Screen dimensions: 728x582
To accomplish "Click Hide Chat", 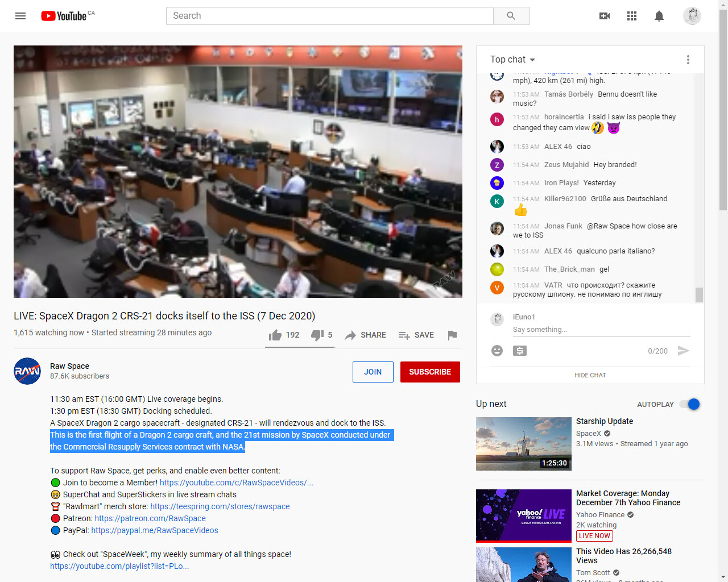I will 590,375.
